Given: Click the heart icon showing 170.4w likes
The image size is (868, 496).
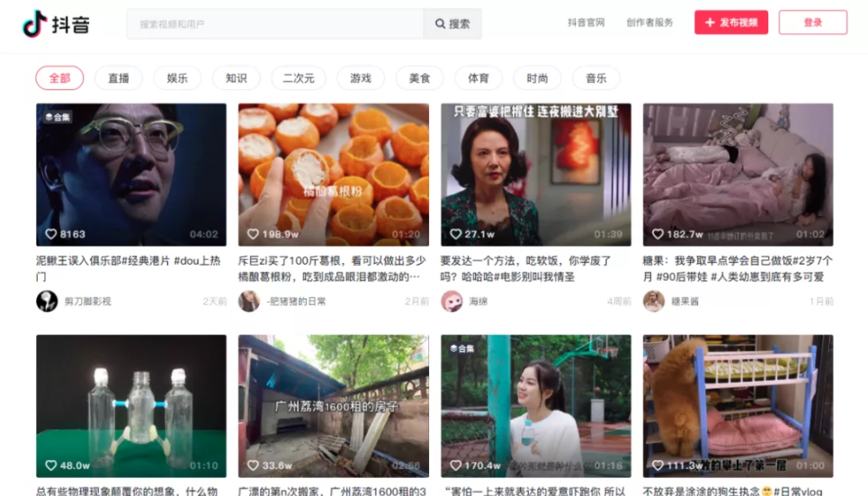Looking at the screenshot, I should (456, 465).
